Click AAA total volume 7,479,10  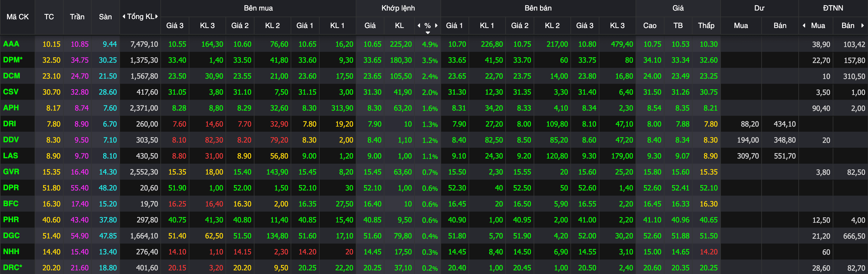click(x=144, y=44)
